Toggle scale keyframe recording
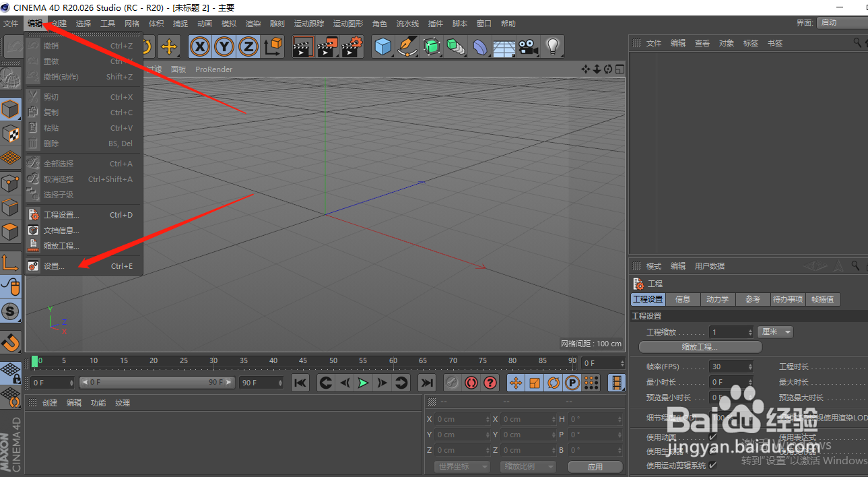868x477 pixels. pyautogui.click(x=535, y=383)
